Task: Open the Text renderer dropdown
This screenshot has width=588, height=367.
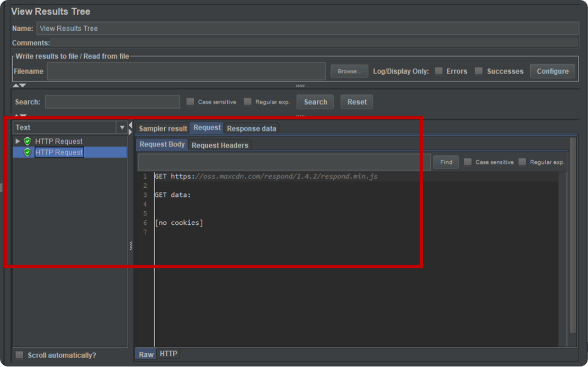Action: pyautogui.click(x=122, y=127)
